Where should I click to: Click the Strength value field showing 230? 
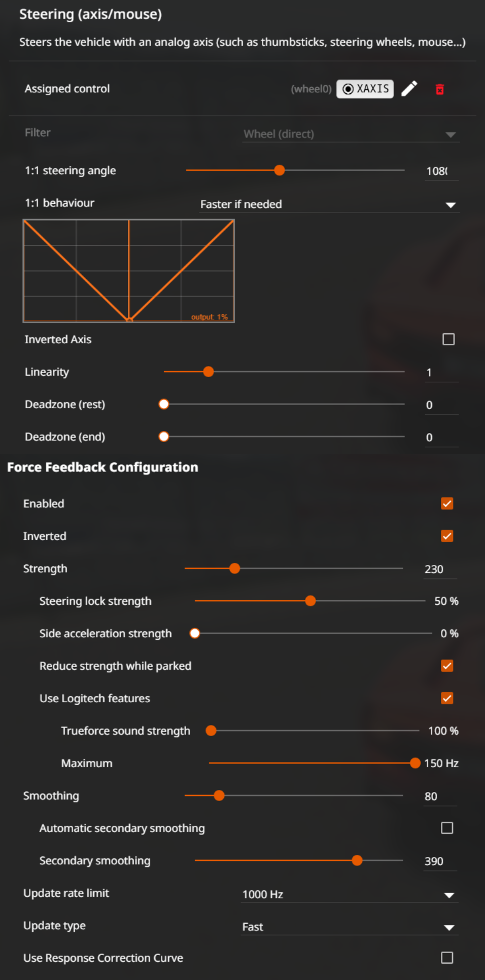(440, 569)
